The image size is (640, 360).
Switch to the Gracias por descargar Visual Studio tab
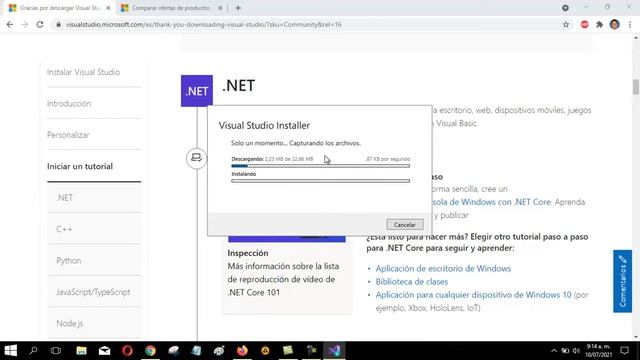coord(59,8)
